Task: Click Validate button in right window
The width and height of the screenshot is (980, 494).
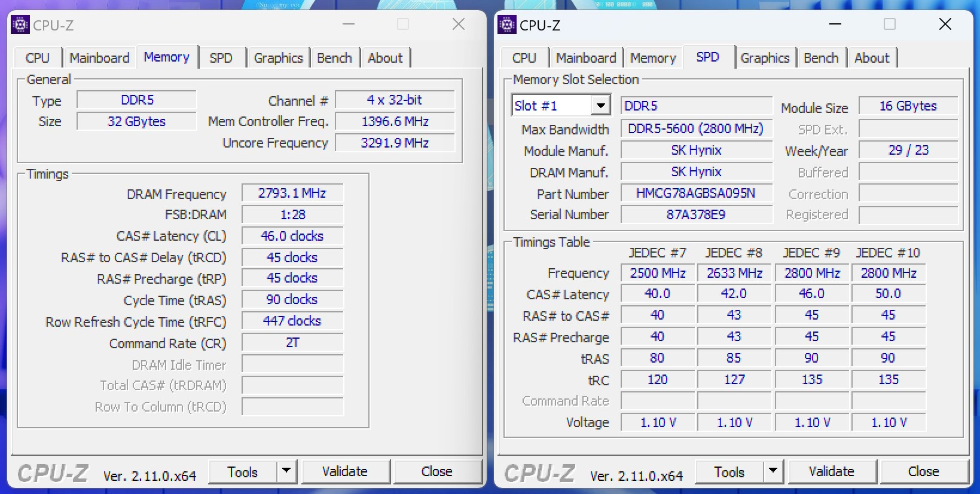Action: click(x=832, y=472)
